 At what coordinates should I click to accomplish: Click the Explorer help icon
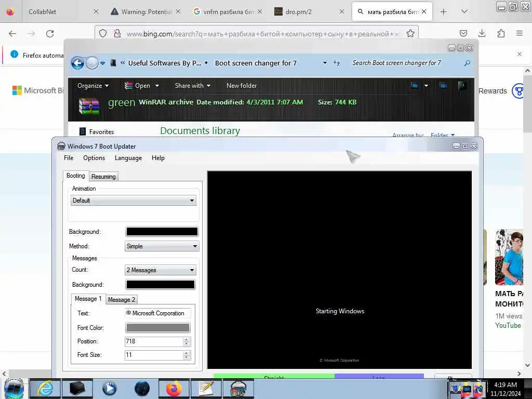click(x=461, y=86)
